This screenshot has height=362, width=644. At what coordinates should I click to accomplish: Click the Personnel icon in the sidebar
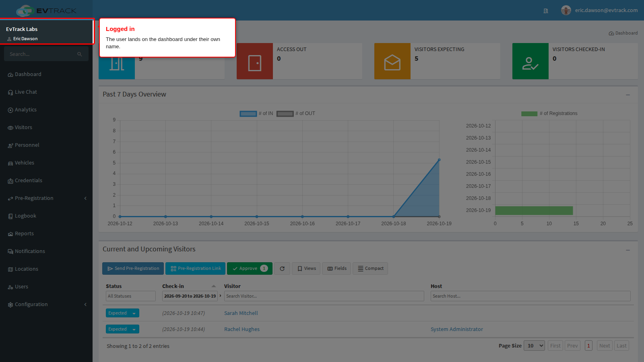10,146
